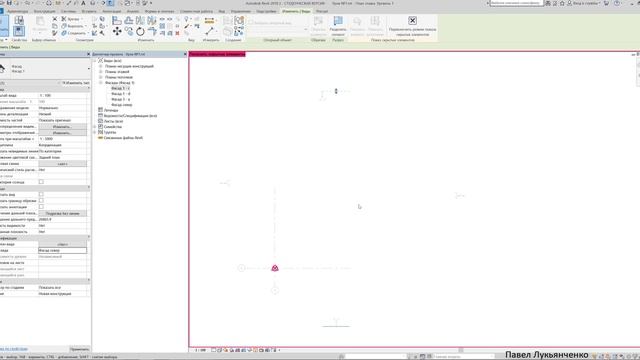640x360 pixels.
Task: Open the Системы ribbon tab
Action: coord(69,11)
